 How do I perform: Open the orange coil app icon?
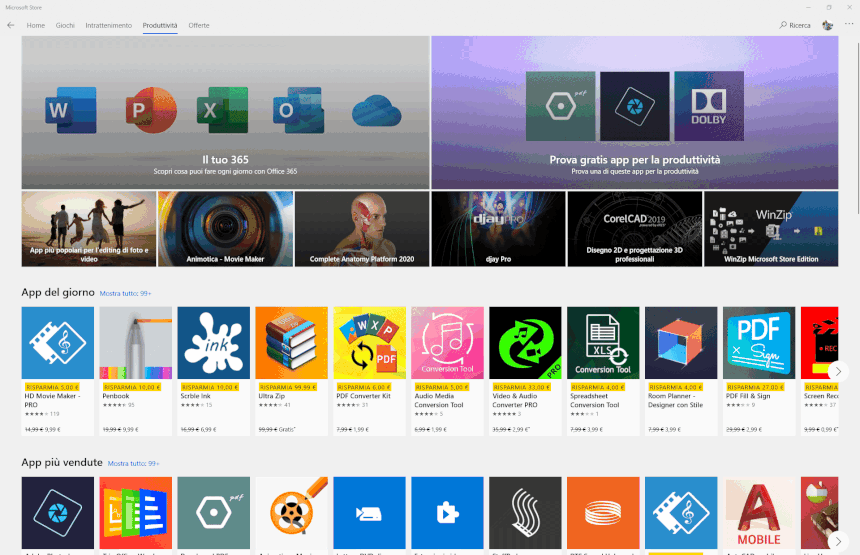pyautogui.click(x=603, y=513)
